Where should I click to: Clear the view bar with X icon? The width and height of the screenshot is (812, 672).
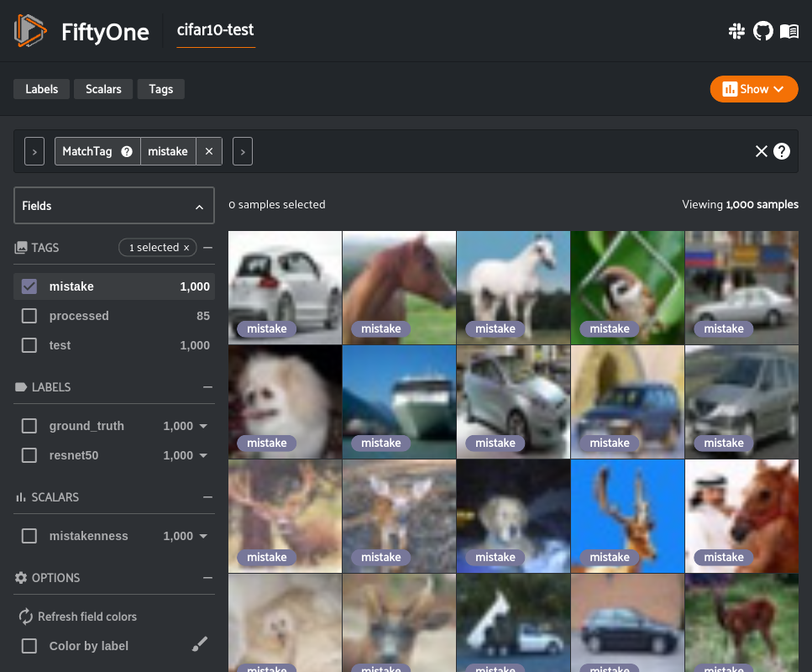click(x=761, y=151)
